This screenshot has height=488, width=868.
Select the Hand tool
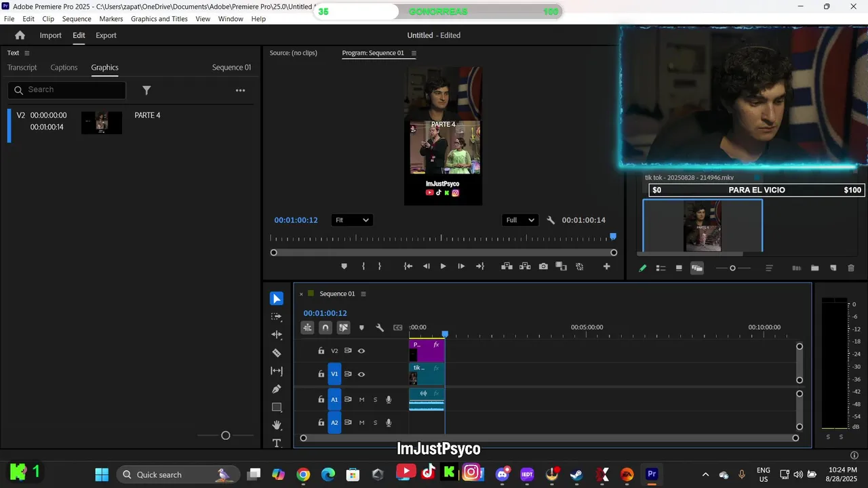(277, 425)
